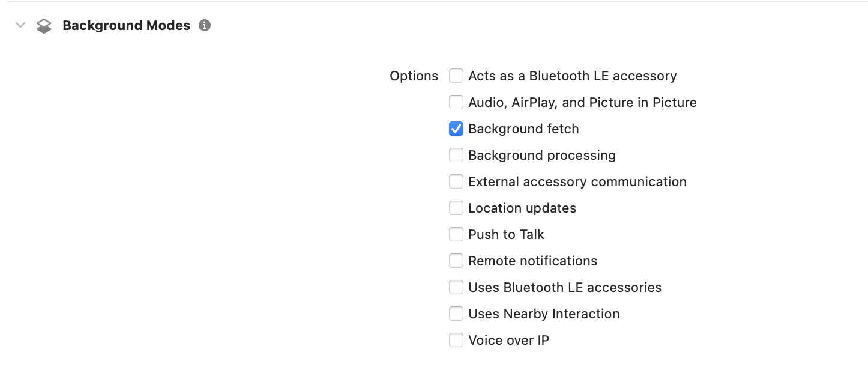Enable Push to Talk checkbox
This screenshot has width=868, height=376.
point(456,234)
